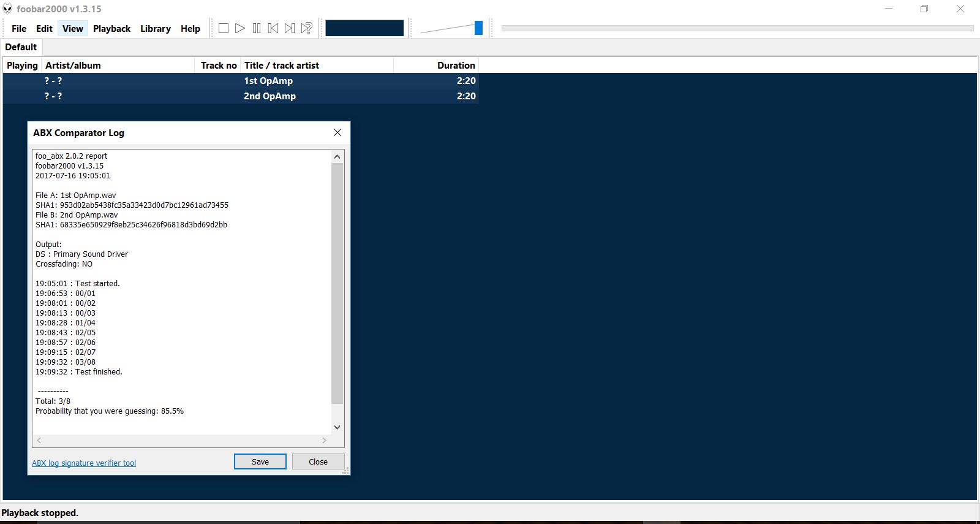Click the log scroll up arrow
This screenshot has width=980, height=524.
[337, 156]
